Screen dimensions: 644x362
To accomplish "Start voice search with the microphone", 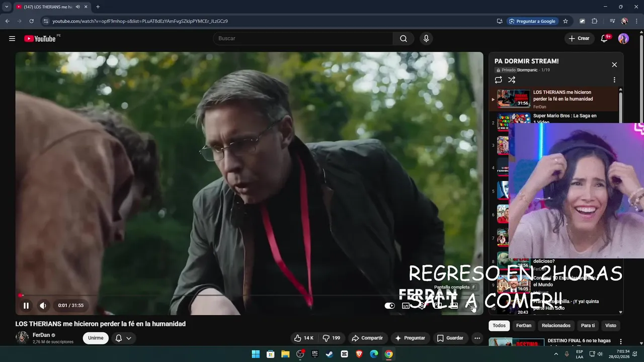I will [x=426, y=39].
